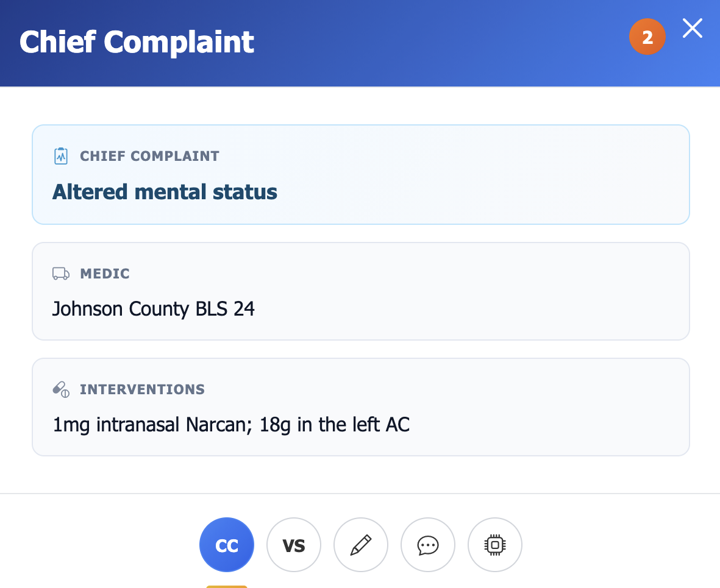Click the orange badge showing 2
This screenshot has height=588, width=720.
647,37
